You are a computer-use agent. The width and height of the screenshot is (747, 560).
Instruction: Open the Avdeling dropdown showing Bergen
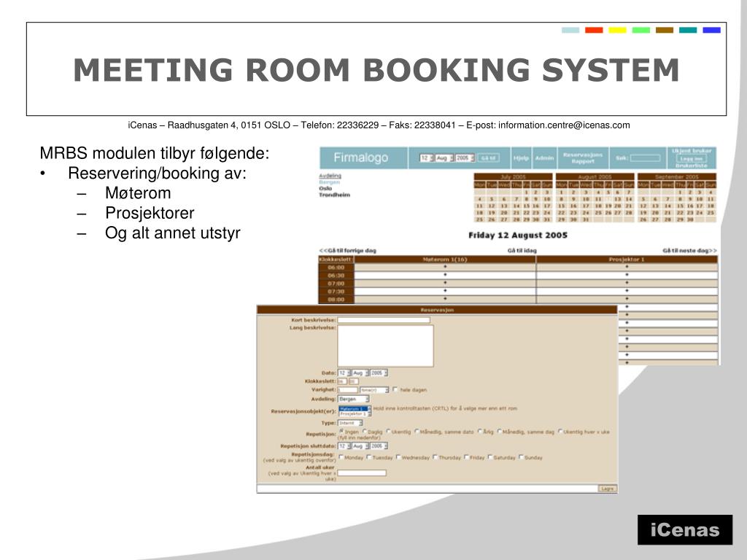click(x=354, y=399)
